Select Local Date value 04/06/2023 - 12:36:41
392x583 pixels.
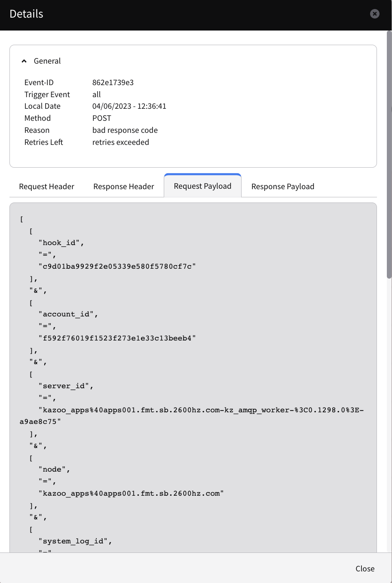[x=129, y=106]
